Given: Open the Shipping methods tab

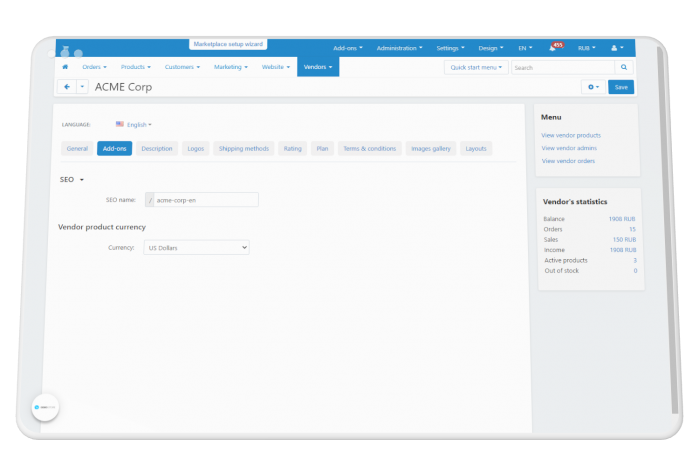Looking at the screenshot, I should click(x=244, y=149).
